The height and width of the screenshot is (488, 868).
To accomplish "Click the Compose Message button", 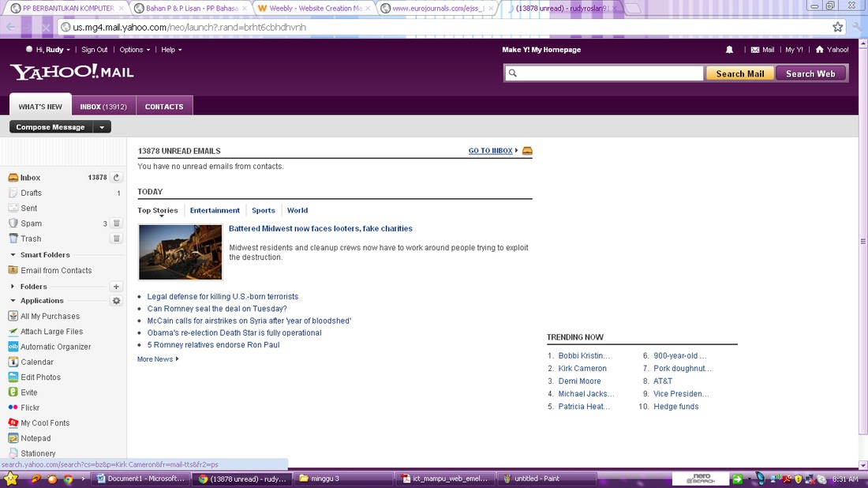I will tap(51, 127).
